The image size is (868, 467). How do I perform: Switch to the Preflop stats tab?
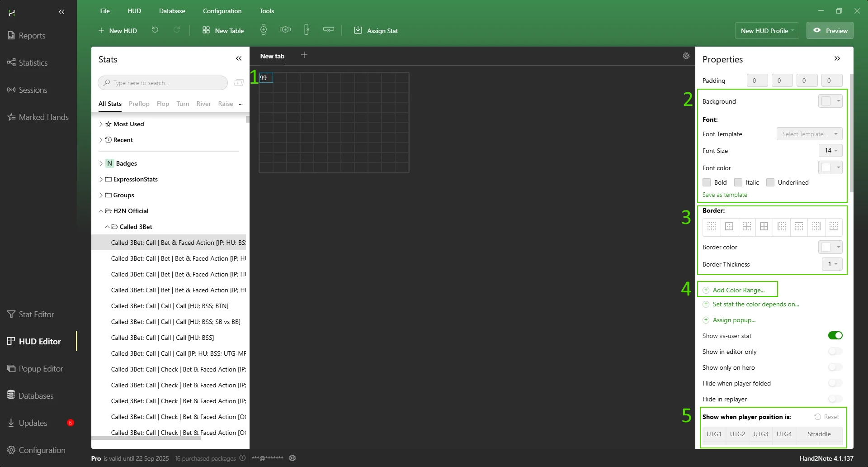click(139, 104)
